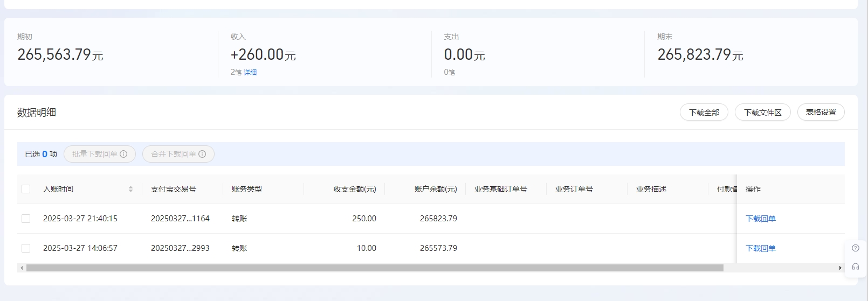Viewport: 868px width, 301px height.
Task: Click 下载回单 for the 250.00 transfer
Action: click(761, 219)
